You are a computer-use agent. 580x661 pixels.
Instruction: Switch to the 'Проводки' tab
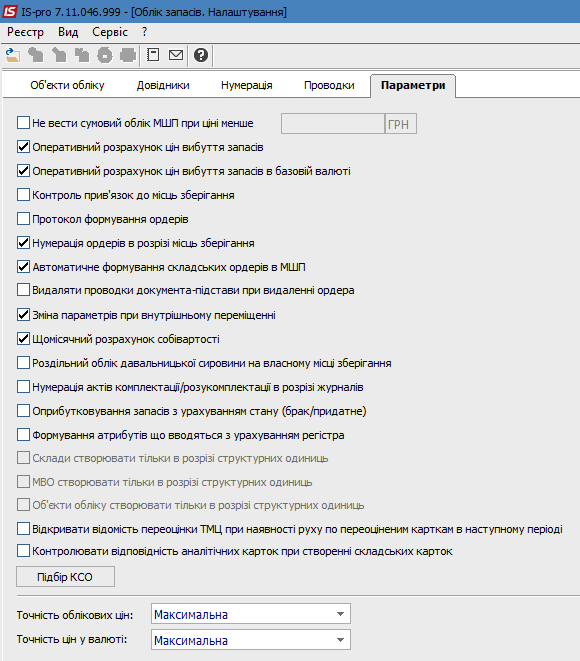point(329,85)
